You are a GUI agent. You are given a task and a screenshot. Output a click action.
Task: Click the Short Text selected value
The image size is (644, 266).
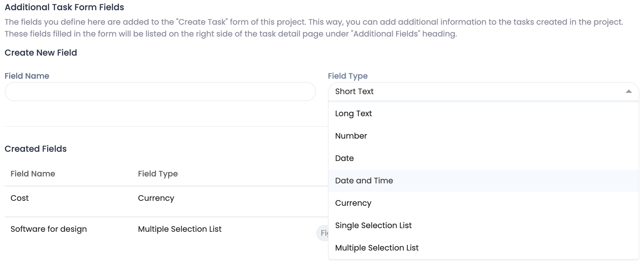tap(354, 92)
